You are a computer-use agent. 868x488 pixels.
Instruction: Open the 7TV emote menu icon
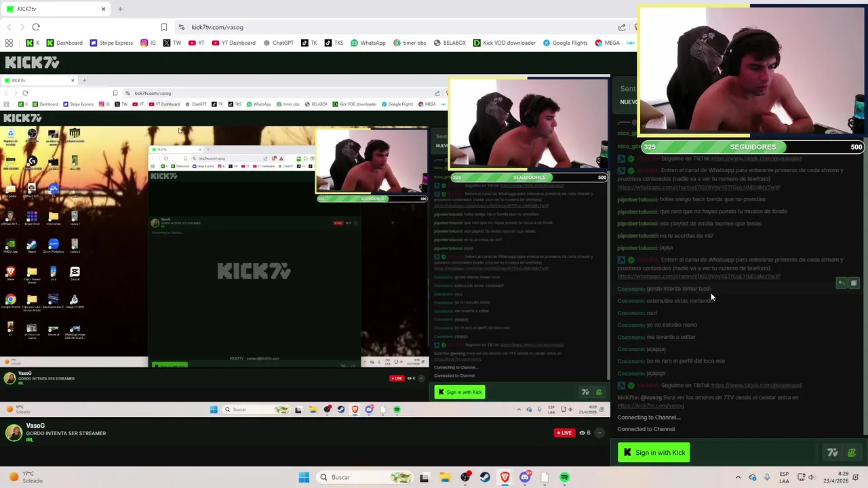833,453
